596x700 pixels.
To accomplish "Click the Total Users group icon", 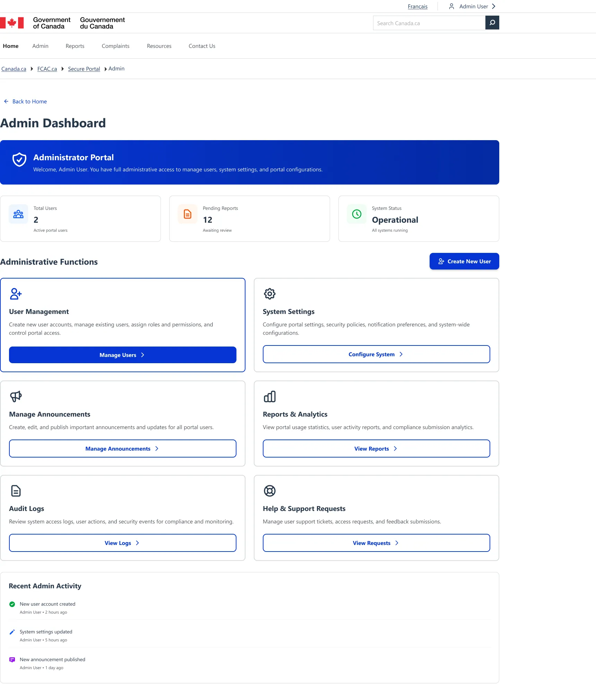I will pyautogui.click(x=18, y=214).
